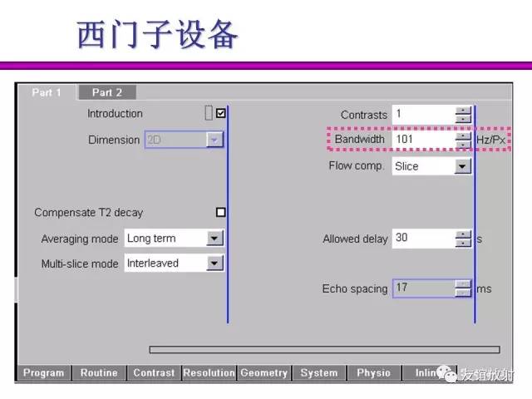Decrease the Contrasts value
The height and width of the screenshot is (399, 532).
point(463,119)
